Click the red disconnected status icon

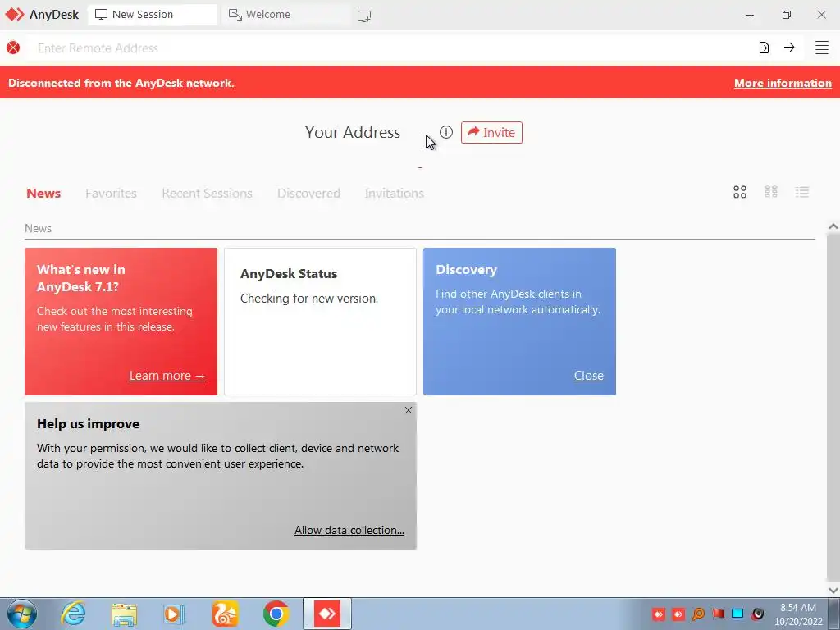click(x=13, y=48)
